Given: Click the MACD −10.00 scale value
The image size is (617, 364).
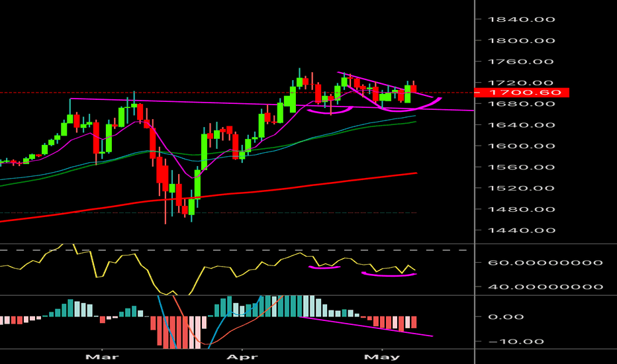Looking at the screenshot, I should [516, 341].
